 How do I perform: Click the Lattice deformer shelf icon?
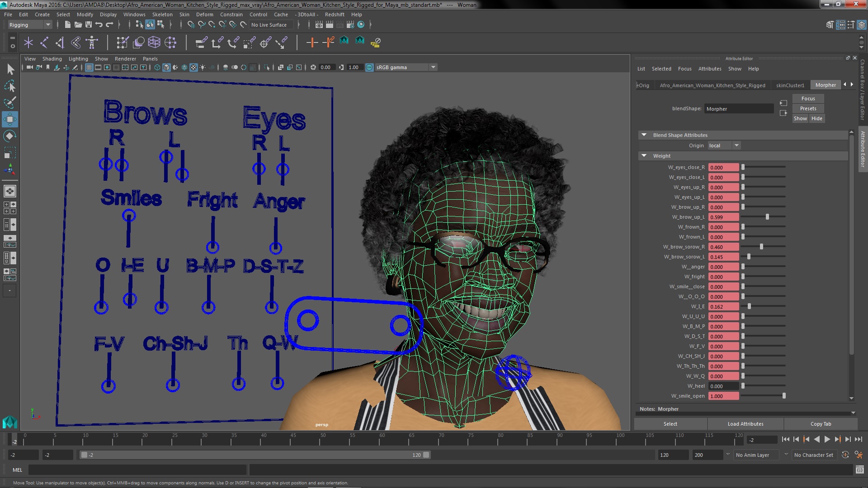pyautogui.click(x=154, y=42)
